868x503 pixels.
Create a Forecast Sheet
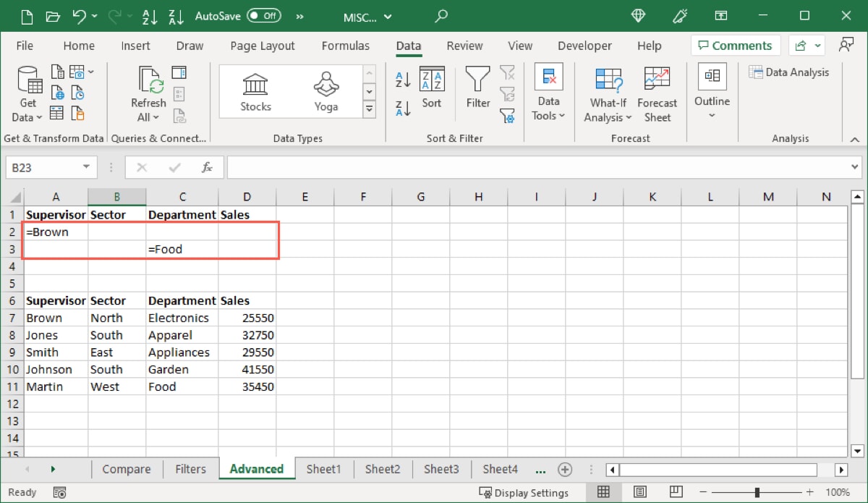pos(657,94)
